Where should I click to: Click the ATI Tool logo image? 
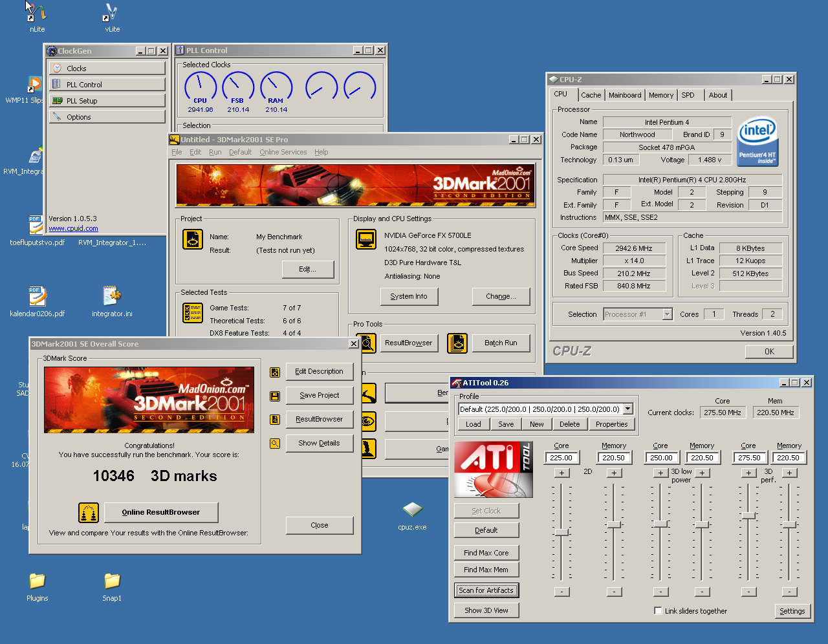pyautogui.click(x=494, y=469)
